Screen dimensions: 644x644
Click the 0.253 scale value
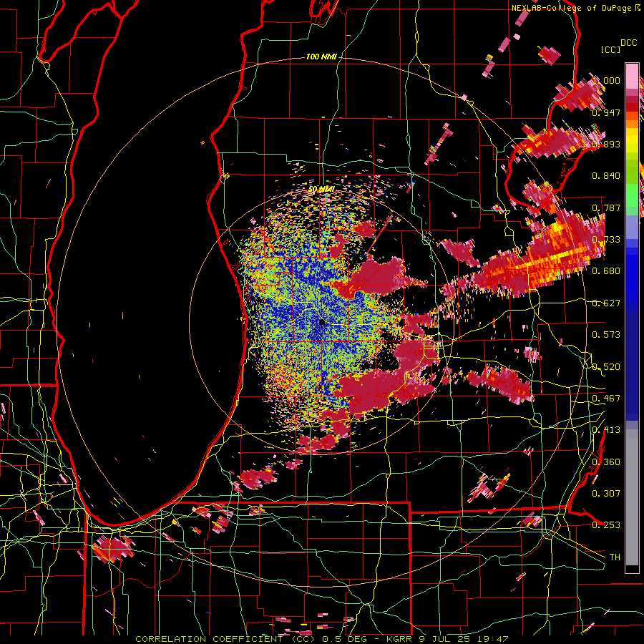pos(606,525)
